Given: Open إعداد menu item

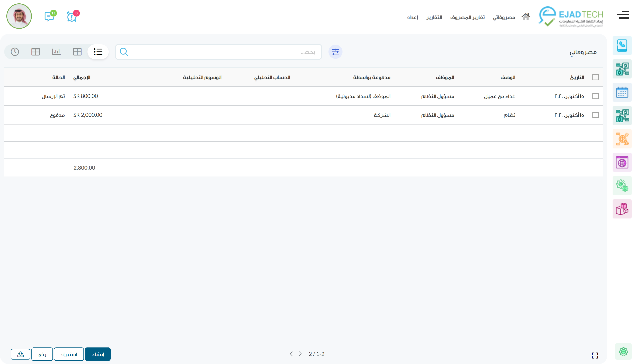Looking at the screenshot, I should coord(412,17).
